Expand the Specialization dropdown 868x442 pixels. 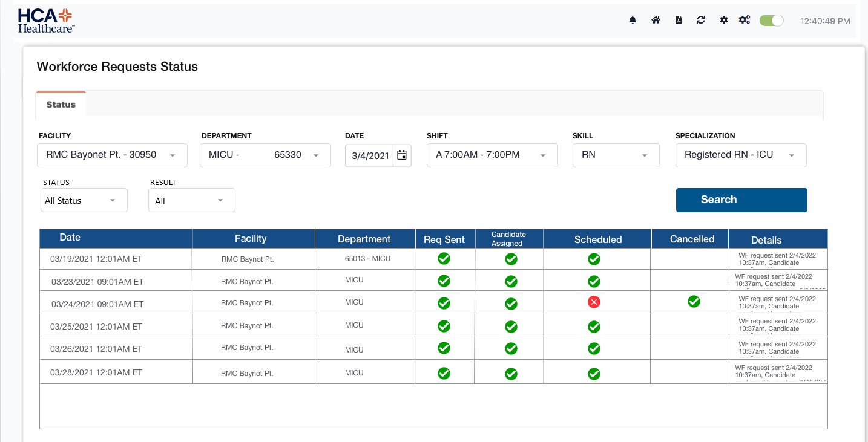[740, 155]
